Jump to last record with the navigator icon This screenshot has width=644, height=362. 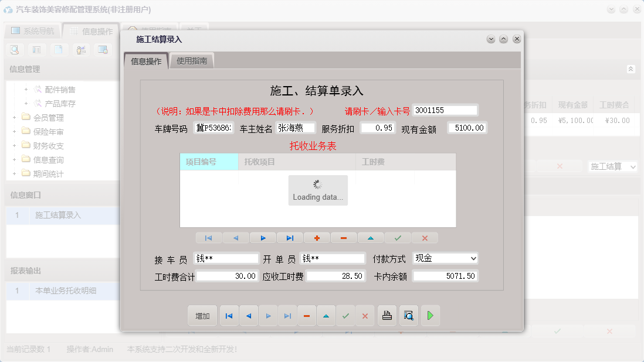tap(290, 237)
